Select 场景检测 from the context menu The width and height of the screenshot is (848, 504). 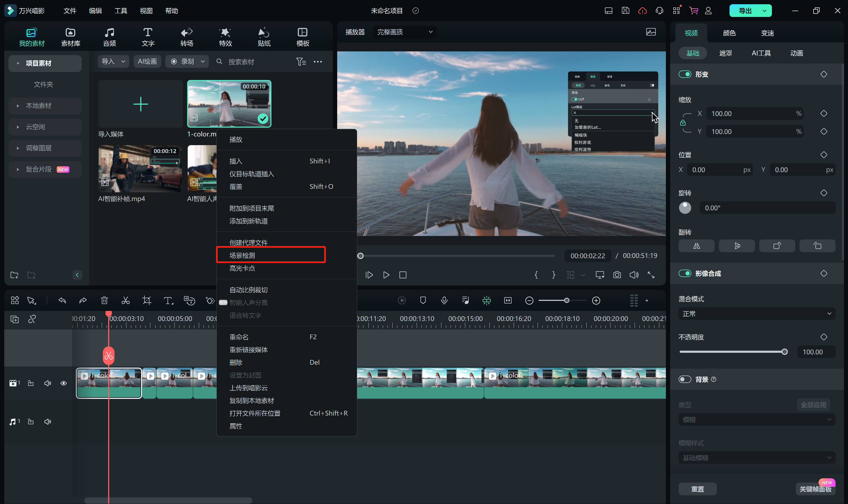coord(242,255)
